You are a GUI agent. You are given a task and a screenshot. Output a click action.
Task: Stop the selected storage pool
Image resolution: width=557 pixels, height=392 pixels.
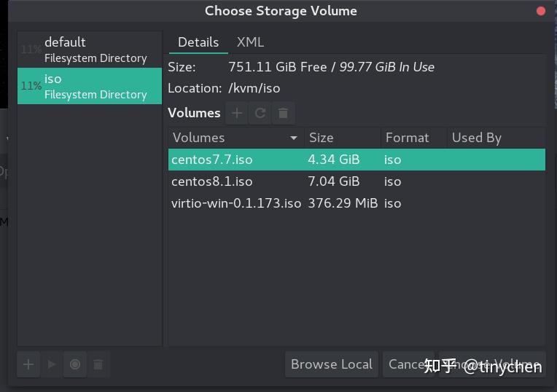[x=75, y=364]
